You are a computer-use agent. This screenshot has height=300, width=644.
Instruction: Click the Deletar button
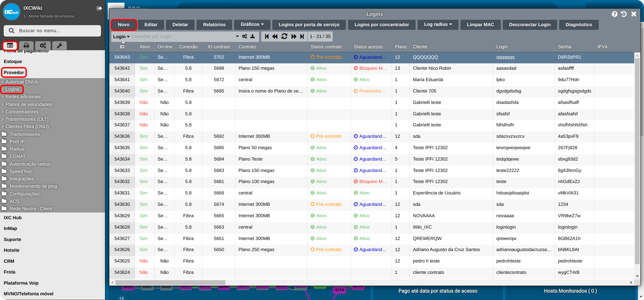pyautogui.click(x=180, y=24)
